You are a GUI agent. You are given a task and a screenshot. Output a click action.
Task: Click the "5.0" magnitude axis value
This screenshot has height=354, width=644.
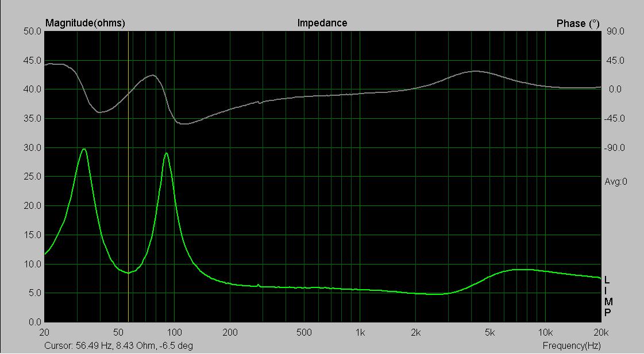click(34, 293)
